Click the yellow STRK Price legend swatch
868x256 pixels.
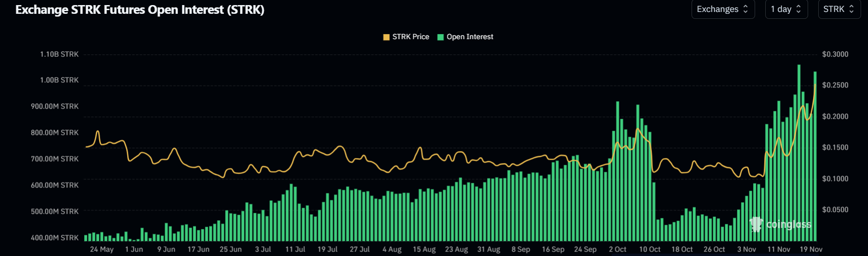[x=387, y=37]
